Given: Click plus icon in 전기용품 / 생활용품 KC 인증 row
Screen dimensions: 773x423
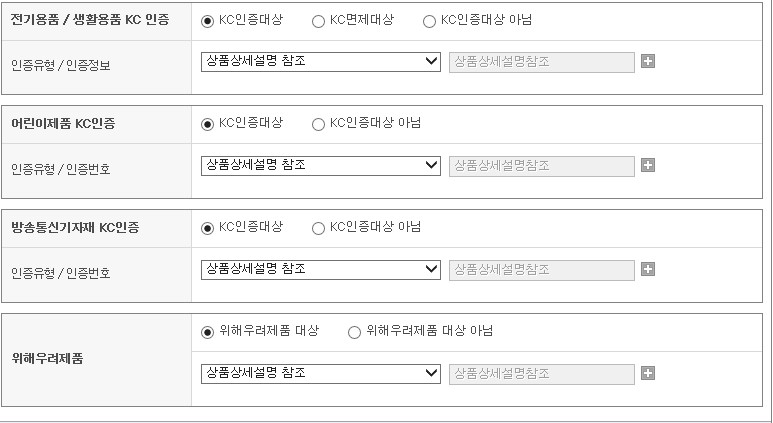Looking at the screenshot, I should coord(648,61).
